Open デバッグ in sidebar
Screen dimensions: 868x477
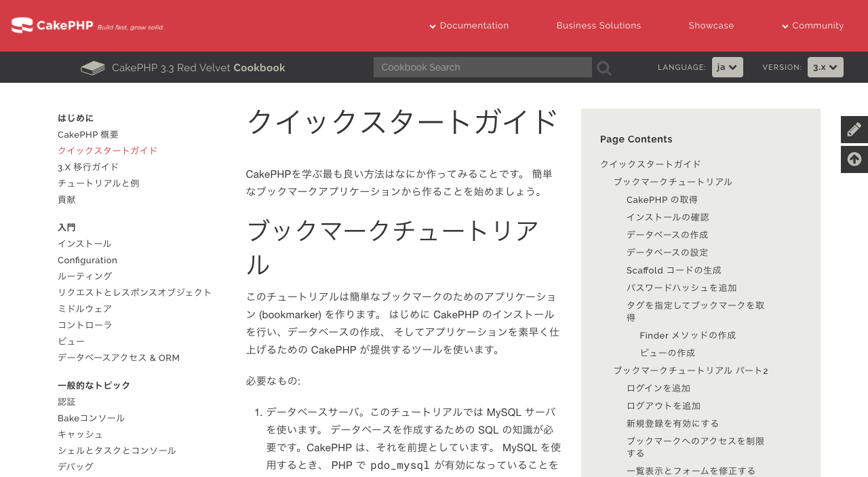[75, 467]
